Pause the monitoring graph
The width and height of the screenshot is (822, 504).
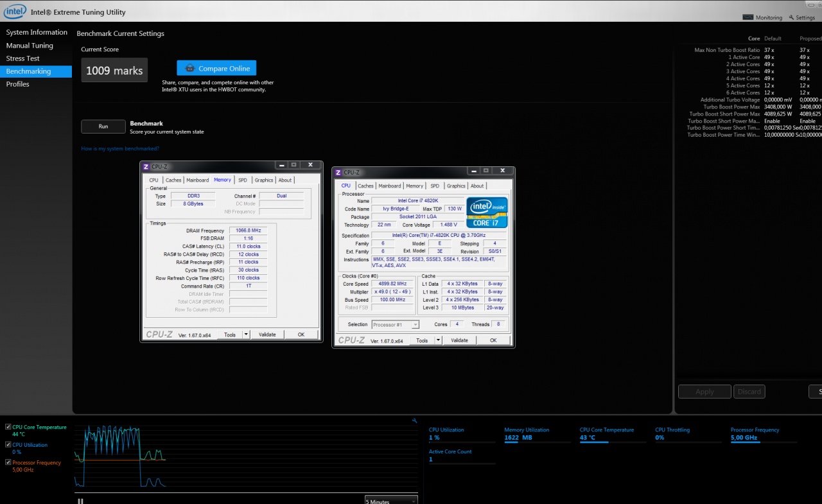80,501
